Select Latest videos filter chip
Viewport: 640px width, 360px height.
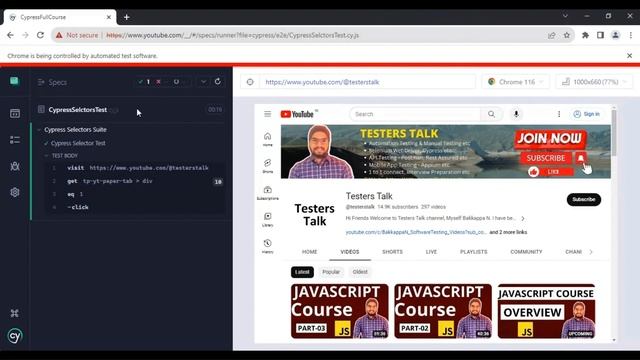[x=302, y=272]
